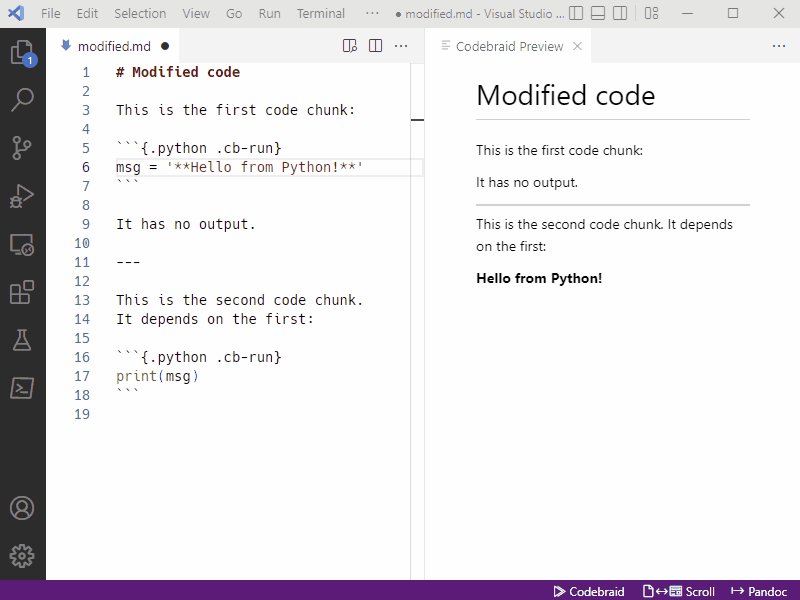Open the Testing flask view
This screenshot has height=600, width=800.
[22, 340]
